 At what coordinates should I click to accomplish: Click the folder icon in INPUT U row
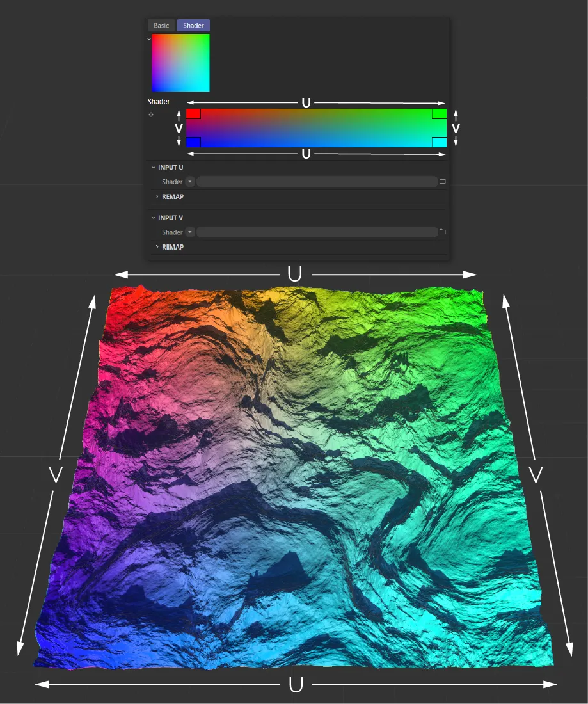[443, 182]
